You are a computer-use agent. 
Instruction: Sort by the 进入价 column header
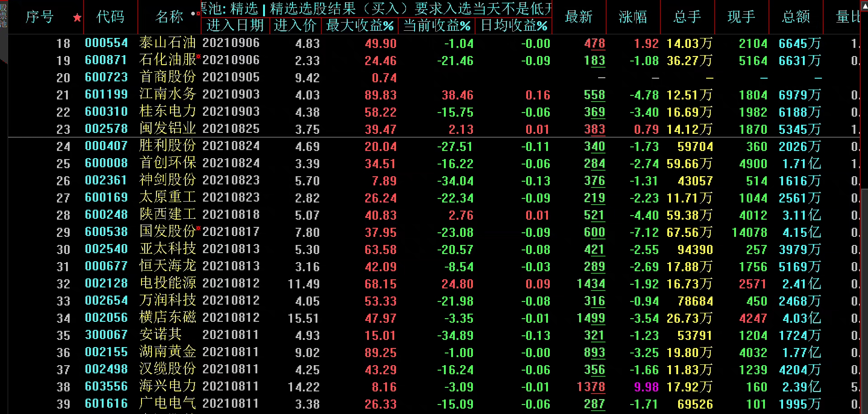click(295, 26)
